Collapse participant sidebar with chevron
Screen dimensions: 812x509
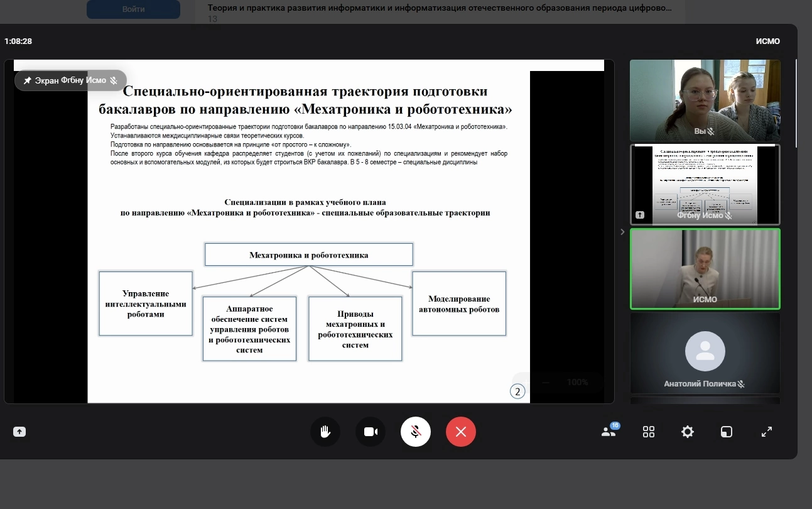tap(622, 232)
